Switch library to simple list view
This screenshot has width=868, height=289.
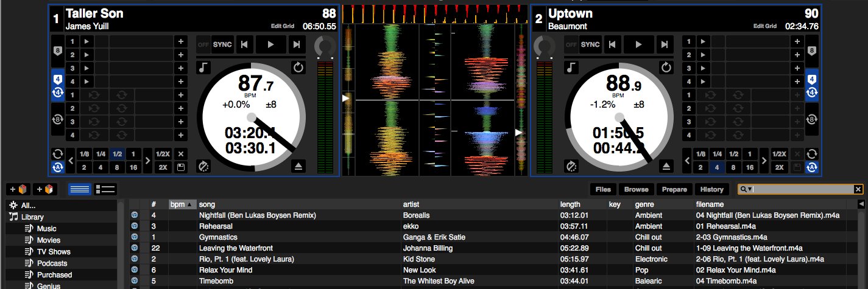click(79, 189)
